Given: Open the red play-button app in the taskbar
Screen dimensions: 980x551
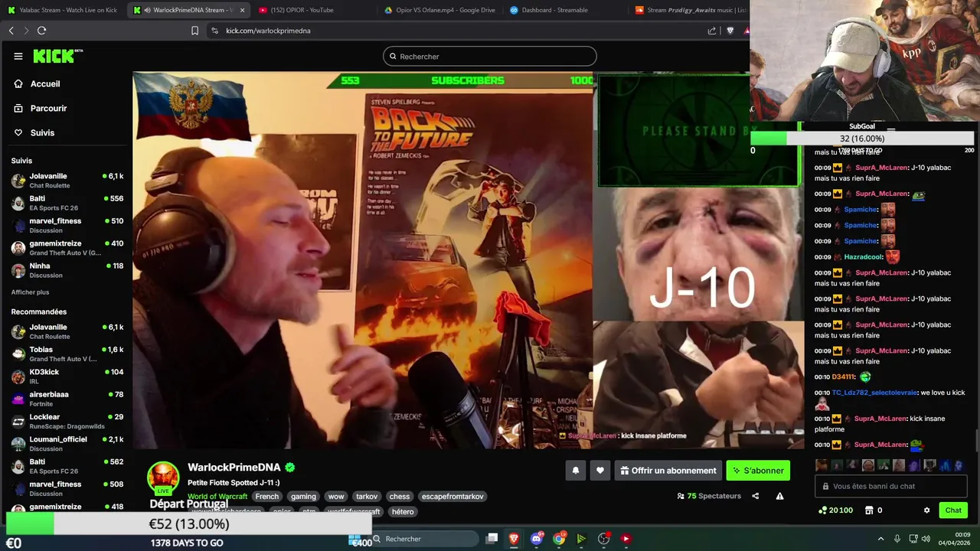Looking at the screenshot, I should pos(626,539).
